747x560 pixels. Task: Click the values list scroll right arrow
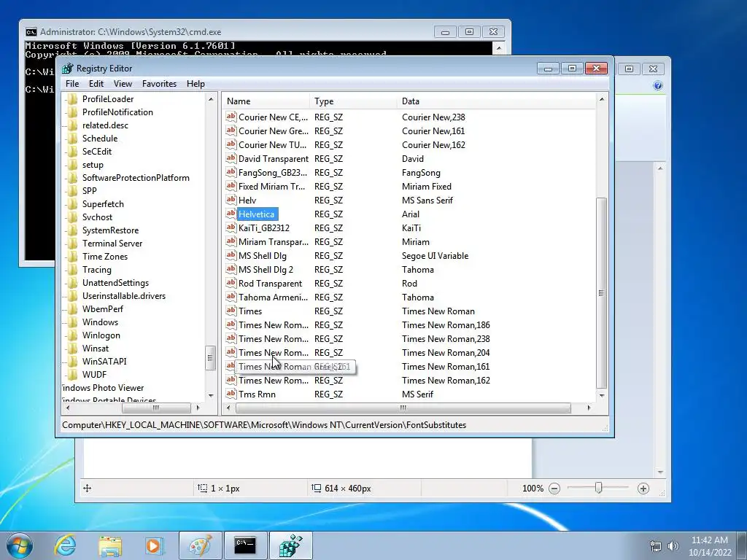click(589, 408)
